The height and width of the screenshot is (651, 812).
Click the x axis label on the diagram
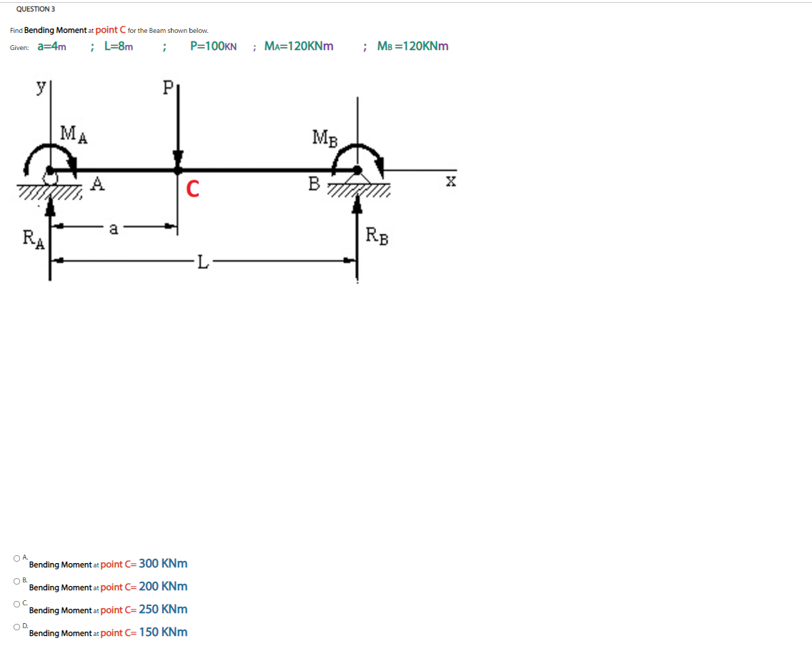click(x=450, y=182)
